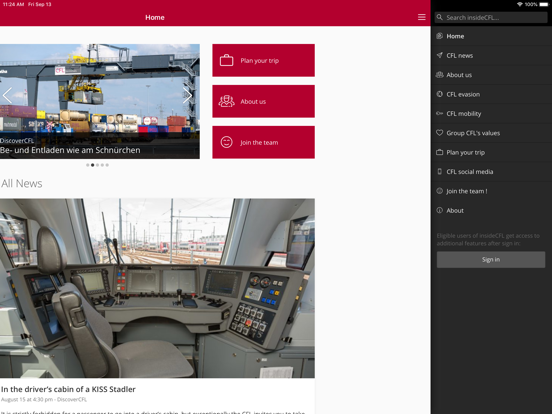Click the CFL evasion globe icon

point(439,94)
